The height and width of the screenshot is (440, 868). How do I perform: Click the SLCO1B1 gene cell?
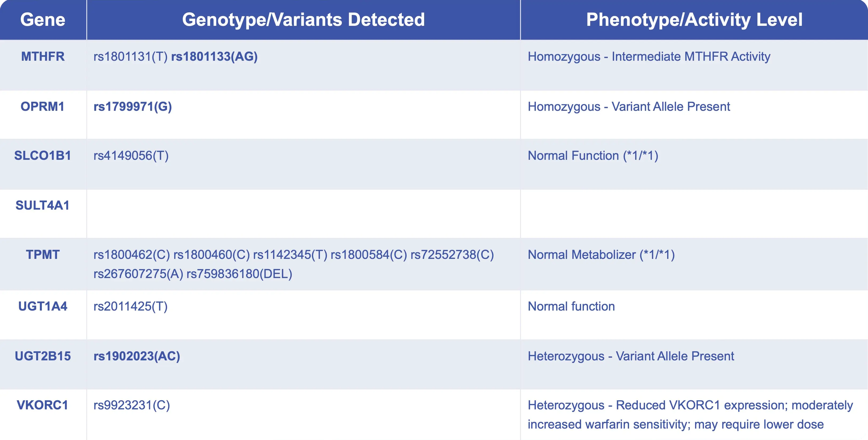click(43, 156)
